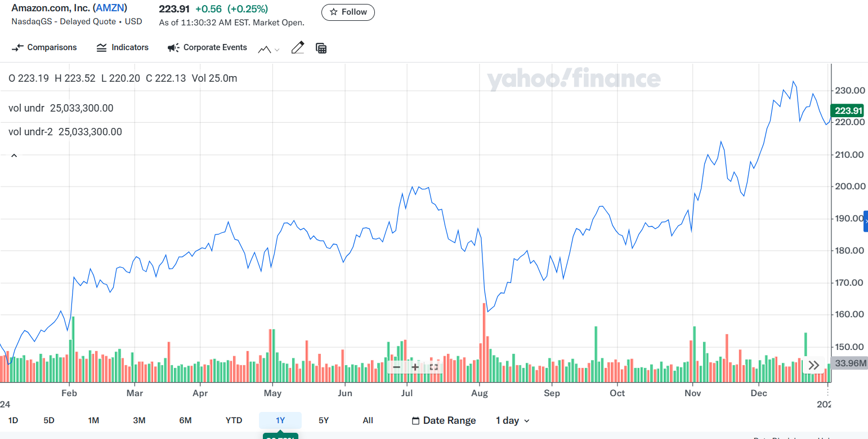868x439 pixels.
Task: Follow the AMZN stock
Action: [348, 12]
